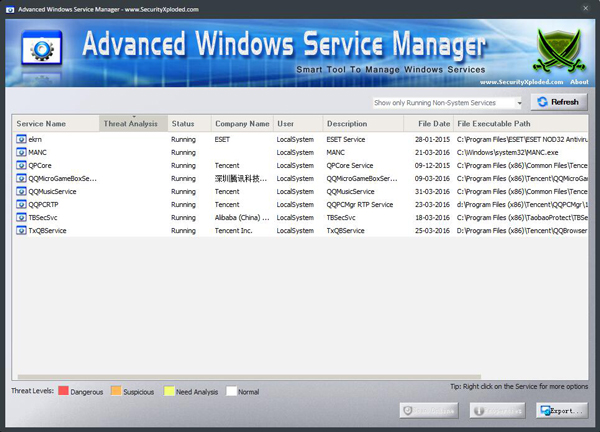This screenshot has height=432, width=600.
Task: Select the MANC service name
Action: tap(38, 152)
